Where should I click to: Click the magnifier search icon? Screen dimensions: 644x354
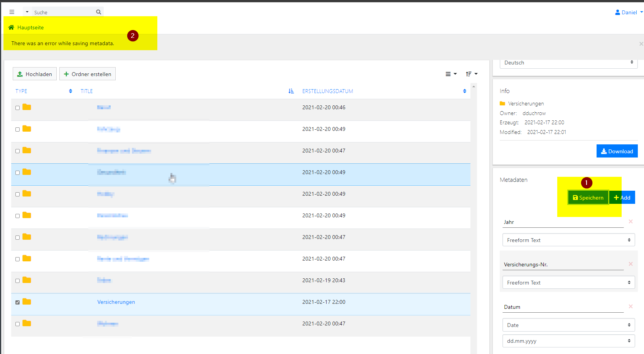pyautogui.click(x=99, y=12)
